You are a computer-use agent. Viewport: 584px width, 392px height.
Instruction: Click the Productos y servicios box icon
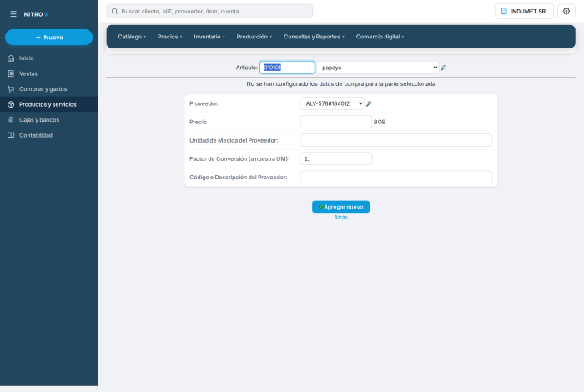pyautogui.click(x=11, y=104)
